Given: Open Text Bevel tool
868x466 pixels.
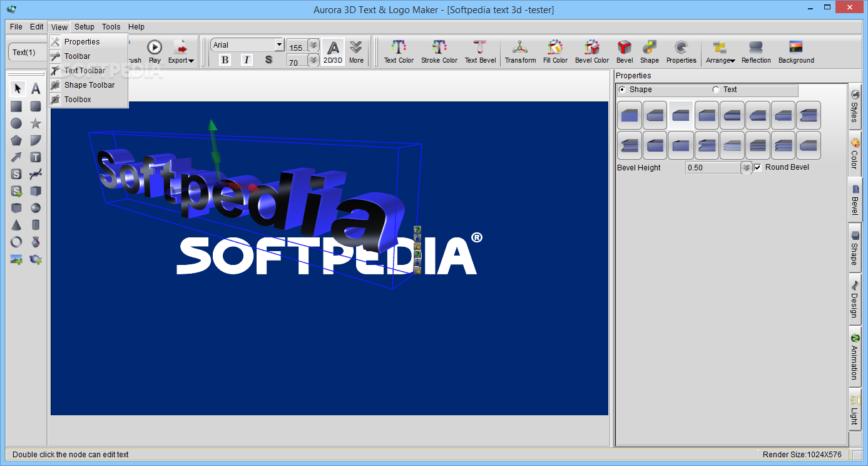Looking at the screenshot, I should (x=480, y=51).
